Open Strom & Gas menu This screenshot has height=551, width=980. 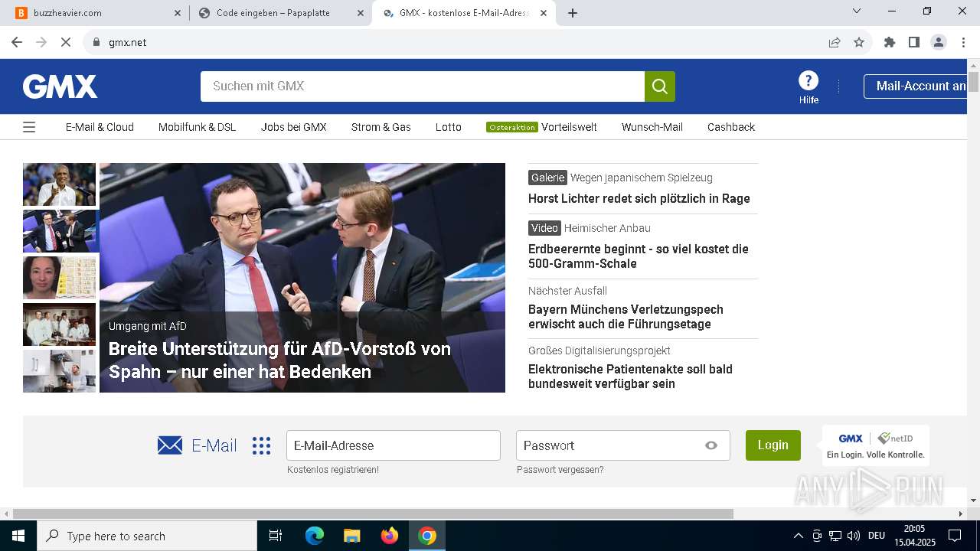click(x=381, y=127)
